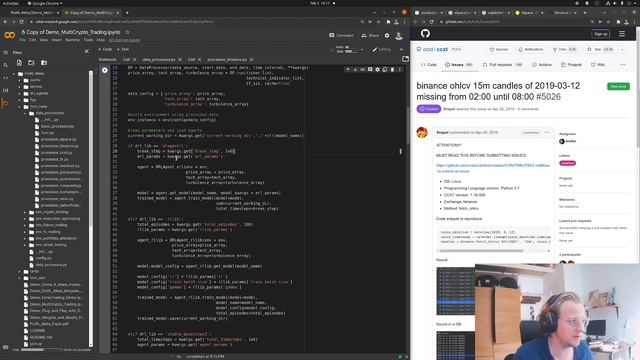The width and height of the screenshot is (640, 360).
Task: Delete the cell with trash icon
Action: coord(392,70)
